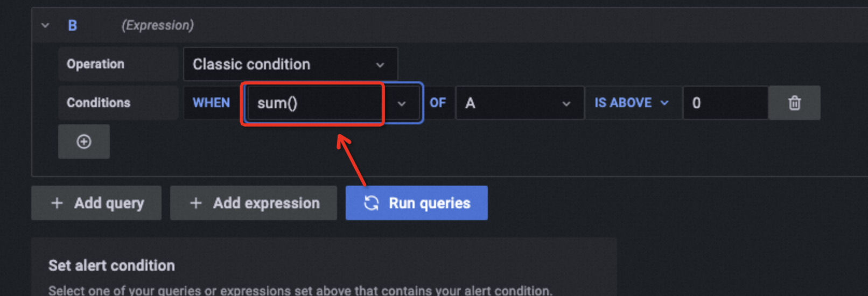The width and height of the screenshot is (868, 296).
Task: Expand the sum() reducer dropdown arrow
Action: [402, 103]
